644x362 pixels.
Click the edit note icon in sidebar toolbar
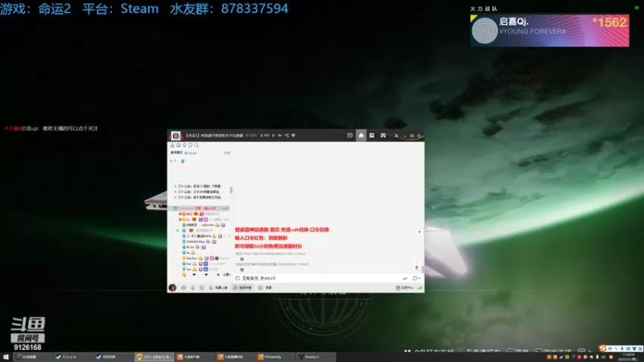pos(191,146)
